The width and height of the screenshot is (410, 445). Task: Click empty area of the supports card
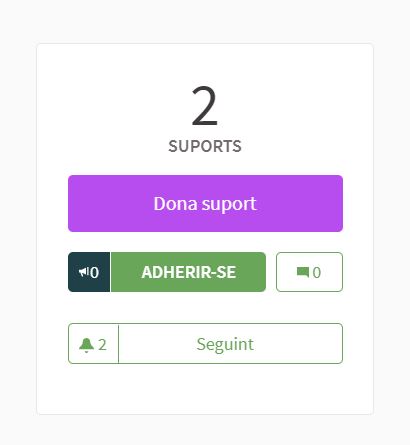205,390
